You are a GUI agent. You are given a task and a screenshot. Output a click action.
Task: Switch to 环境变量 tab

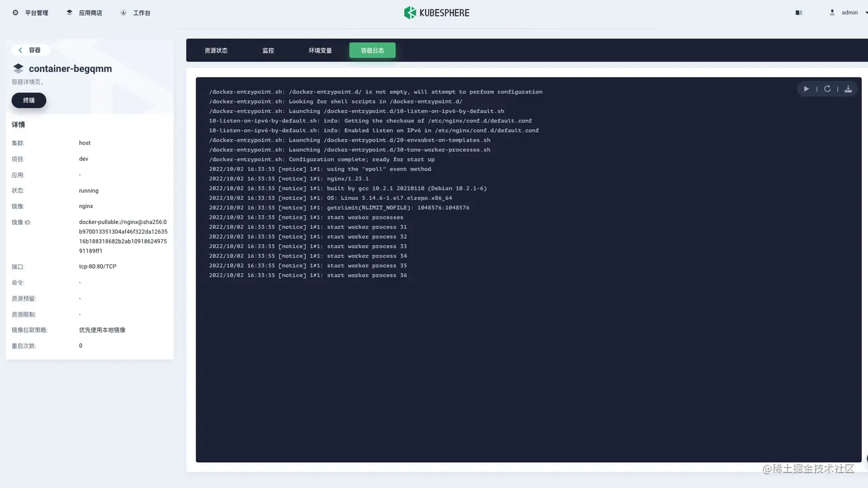point(320,51)
